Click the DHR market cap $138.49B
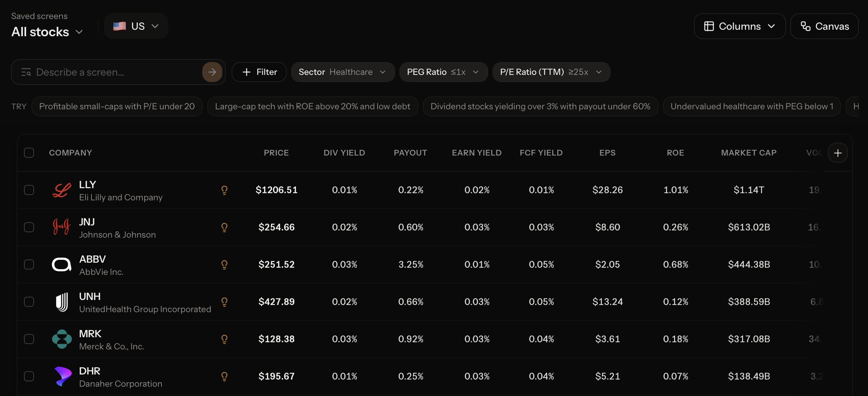 click(749, 376)
